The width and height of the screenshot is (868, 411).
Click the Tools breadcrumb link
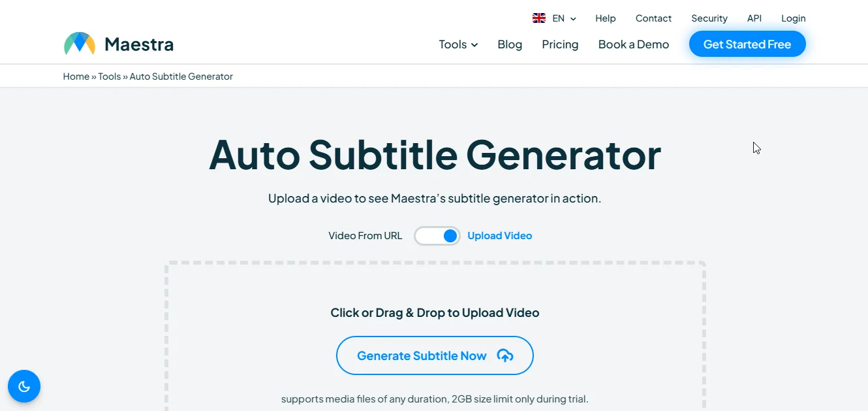pos(110,76)
